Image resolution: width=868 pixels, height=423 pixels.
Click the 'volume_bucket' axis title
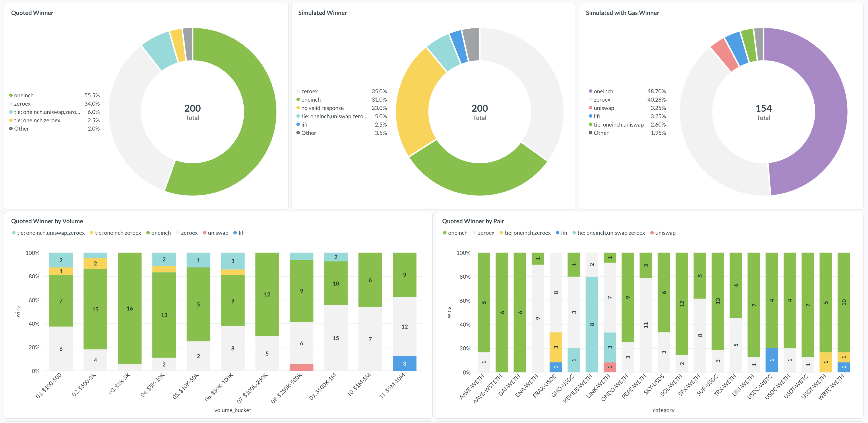click(232, 410)
